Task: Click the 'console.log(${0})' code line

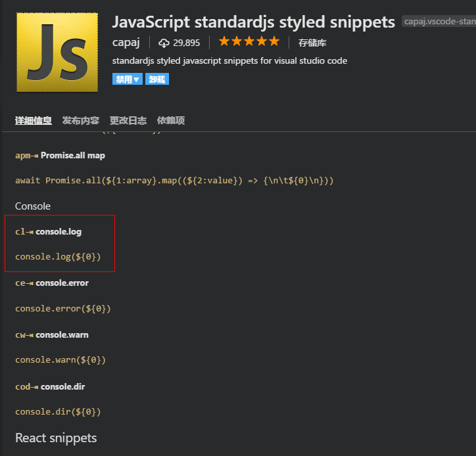Action: pos(58,257)
